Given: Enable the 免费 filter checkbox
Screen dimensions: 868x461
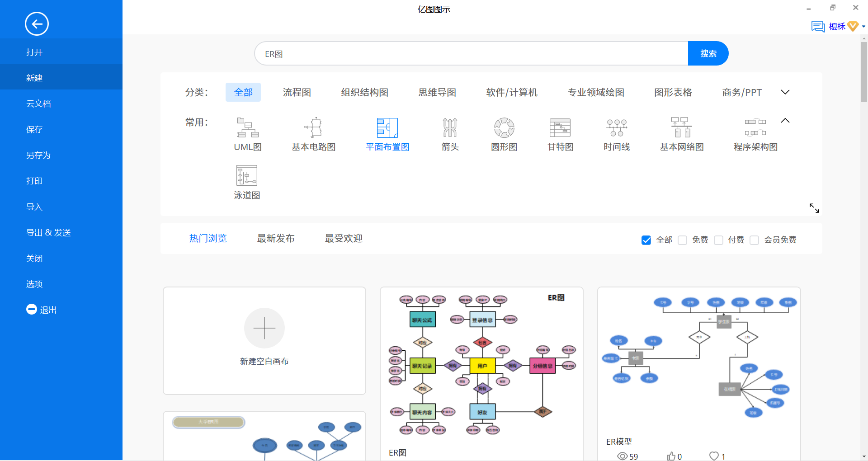Looking at the screenshot, I should coord(683,240).
